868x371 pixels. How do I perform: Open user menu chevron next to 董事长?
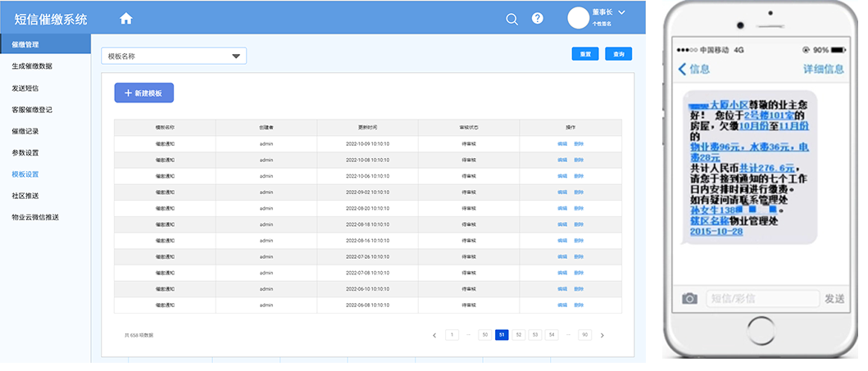click(621, 12)
